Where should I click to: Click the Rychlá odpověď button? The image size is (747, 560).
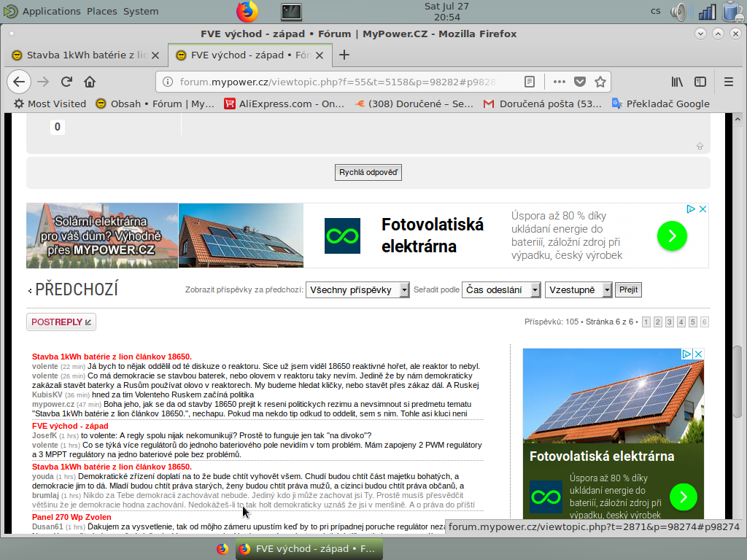[368, 172]
